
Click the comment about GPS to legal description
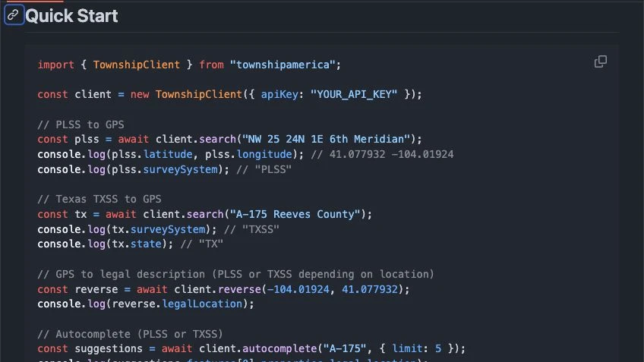tap(235, 274)
